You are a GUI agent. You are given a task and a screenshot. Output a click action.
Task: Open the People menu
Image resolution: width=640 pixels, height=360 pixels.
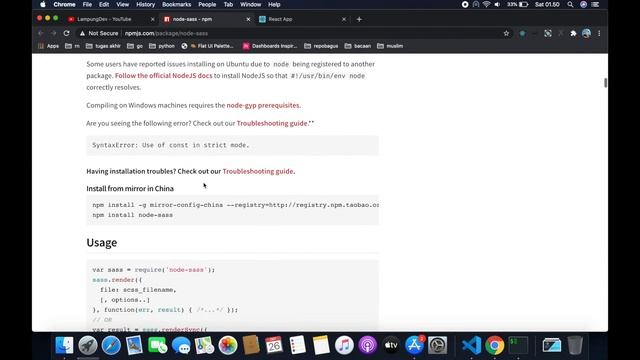207,4
